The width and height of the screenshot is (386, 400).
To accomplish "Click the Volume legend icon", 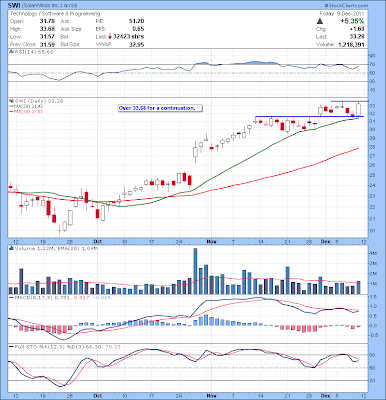I will click(11, 248).
